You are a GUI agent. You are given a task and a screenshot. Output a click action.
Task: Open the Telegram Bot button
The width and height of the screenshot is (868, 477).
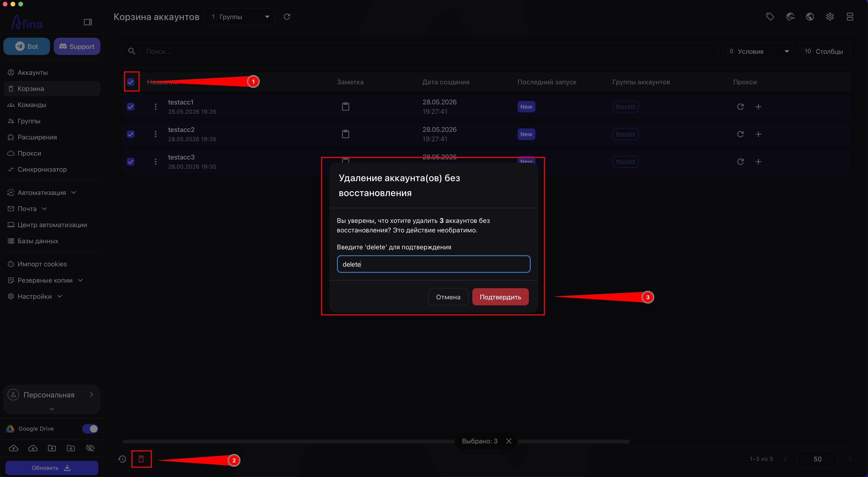click(x=27, y=47)
